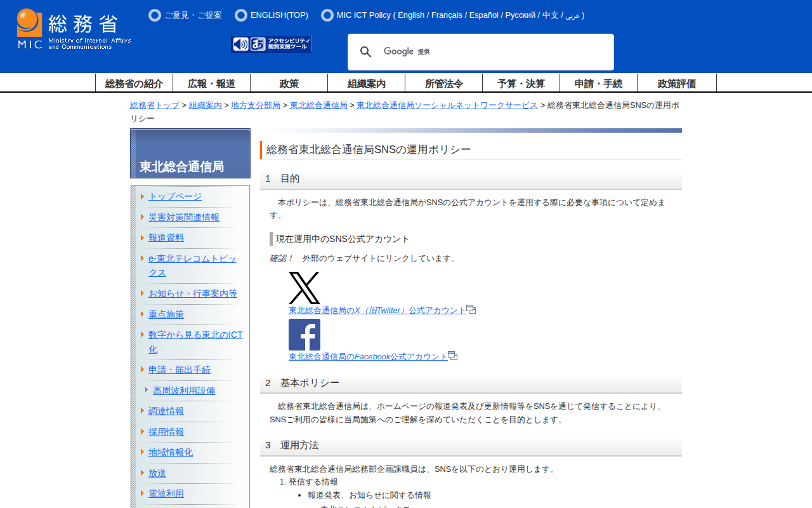Go to 東北総合通信局ソーシャルネットワークサービス breadcrumb

pos(447,105)
